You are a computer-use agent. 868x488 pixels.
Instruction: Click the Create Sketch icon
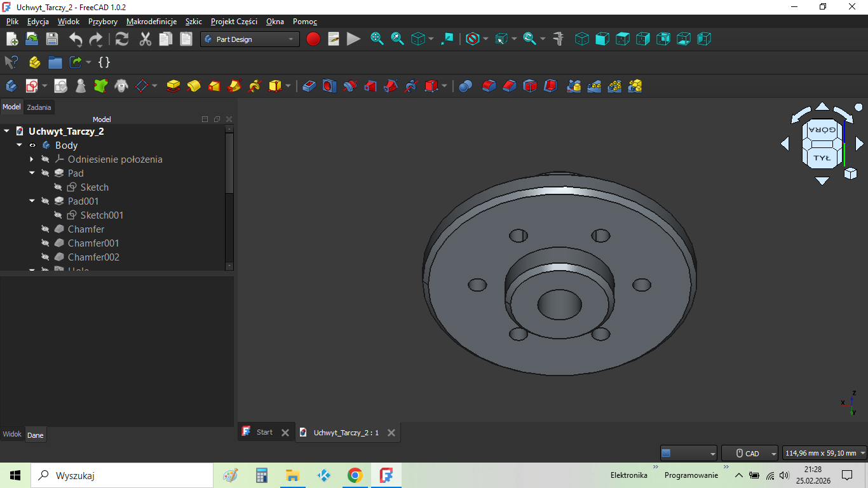32,86
